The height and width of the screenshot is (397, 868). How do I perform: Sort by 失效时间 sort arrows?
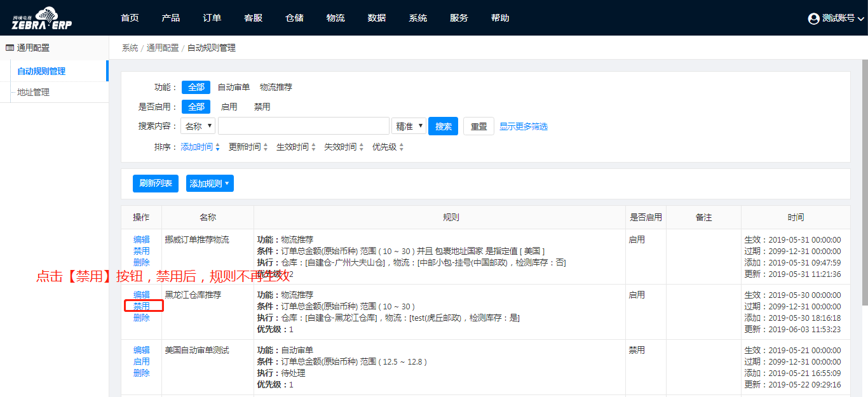pos(361,147)
